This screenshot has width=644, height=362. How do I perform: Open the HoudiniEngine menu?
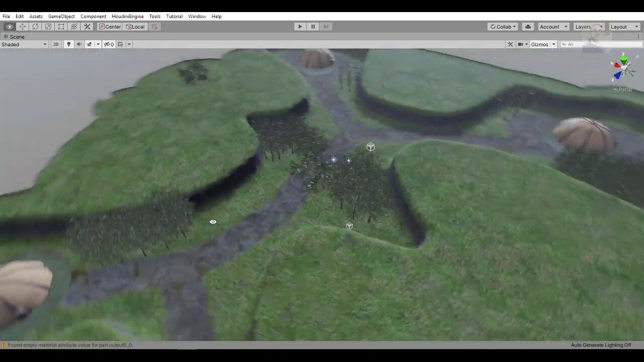pos(127,16)
